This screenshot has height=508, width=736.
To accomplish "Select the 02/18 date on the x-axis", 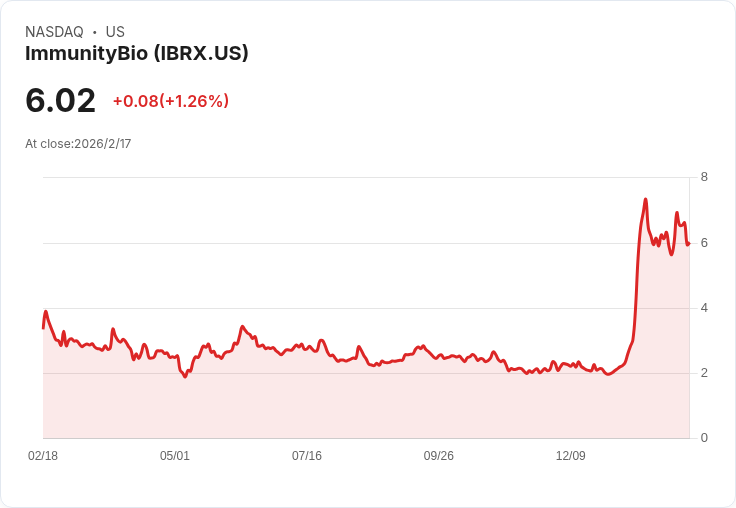I will (x=43, y=455).
